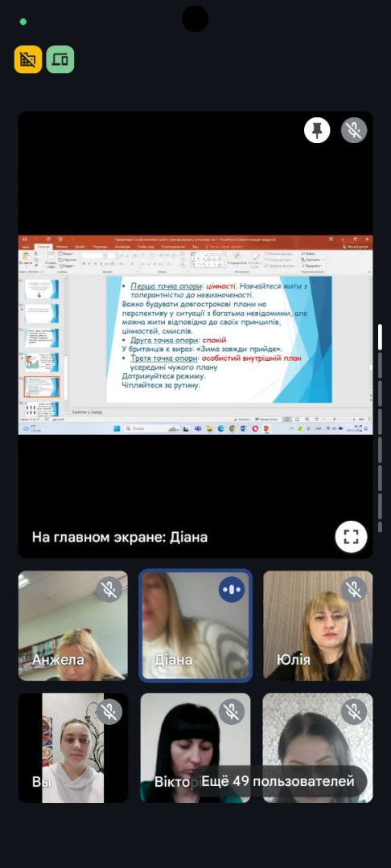Tap the muted mic icon on the last unnamed tile

click(x=354, y=711)
